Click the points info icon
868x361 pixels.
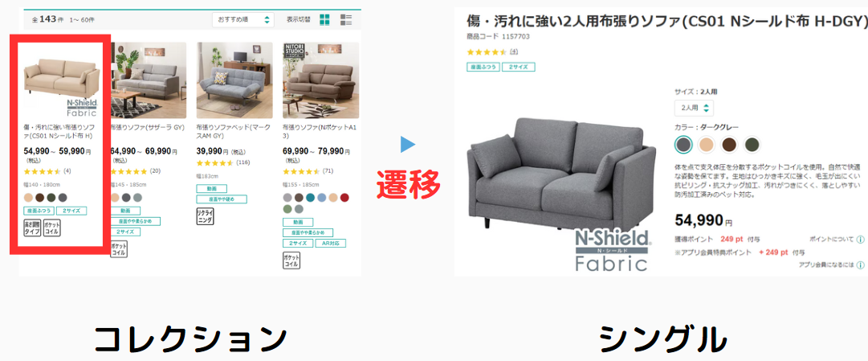click(860, 240)
